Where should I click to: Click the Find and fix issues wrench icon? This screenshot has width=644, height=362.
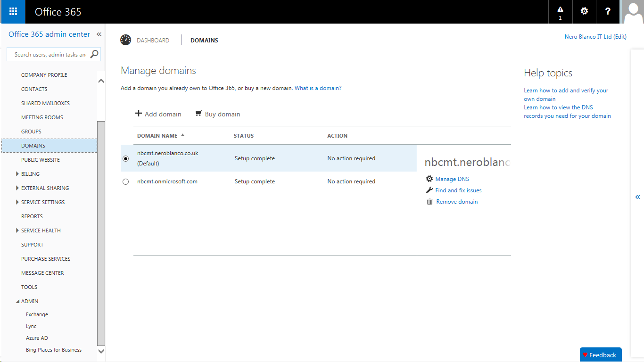(429, 190)
